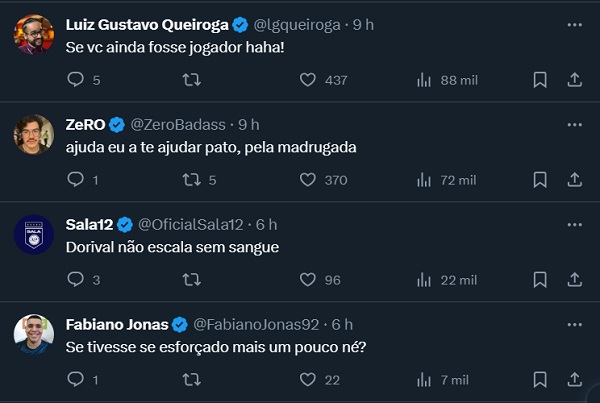The width and height of the screenshot is (600, 403).
Task: Reply to Luiz Gustavo Queiroga's tweet
Action: [x=76, y=80]
